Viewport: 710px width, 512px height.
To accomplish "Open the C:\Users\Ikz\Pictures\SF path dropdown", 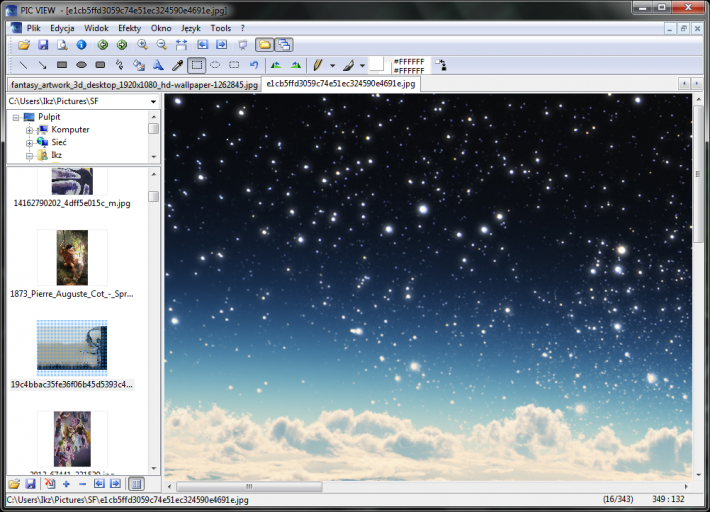I will pos(154,102).
